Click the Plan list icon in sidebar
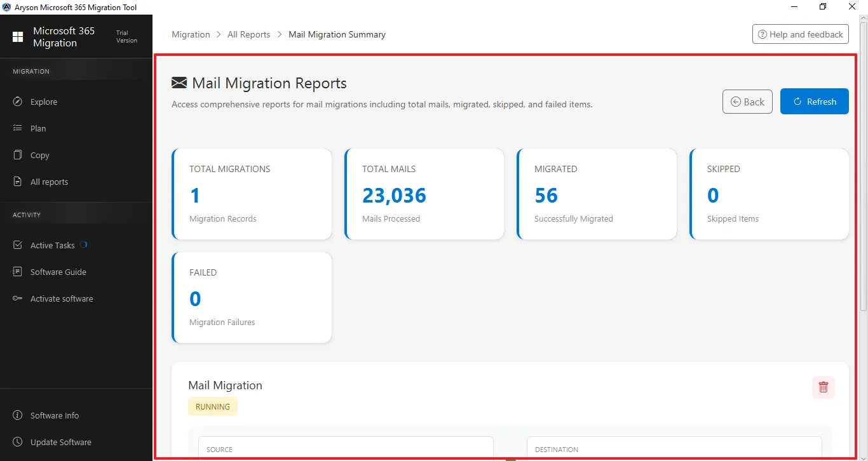 click(18, 128)
